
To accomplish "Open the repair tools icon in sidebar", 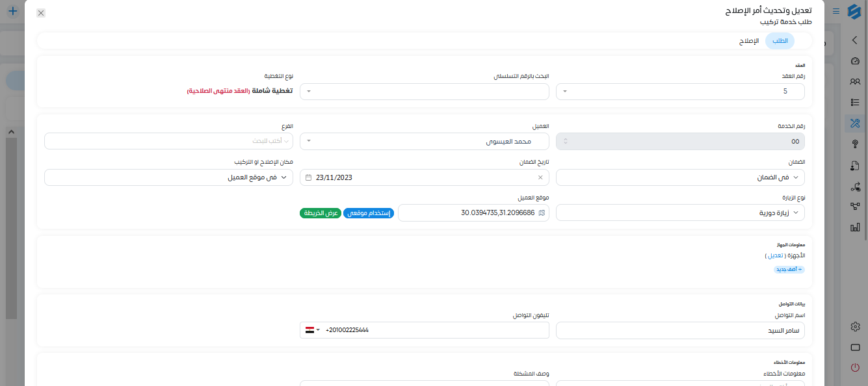I will [x=855, y=123].
